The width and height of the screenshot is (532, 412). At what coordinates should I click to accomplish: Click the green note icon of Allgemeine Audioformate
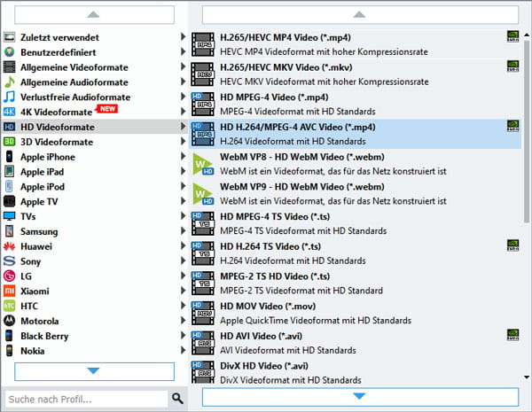[10, 82]
